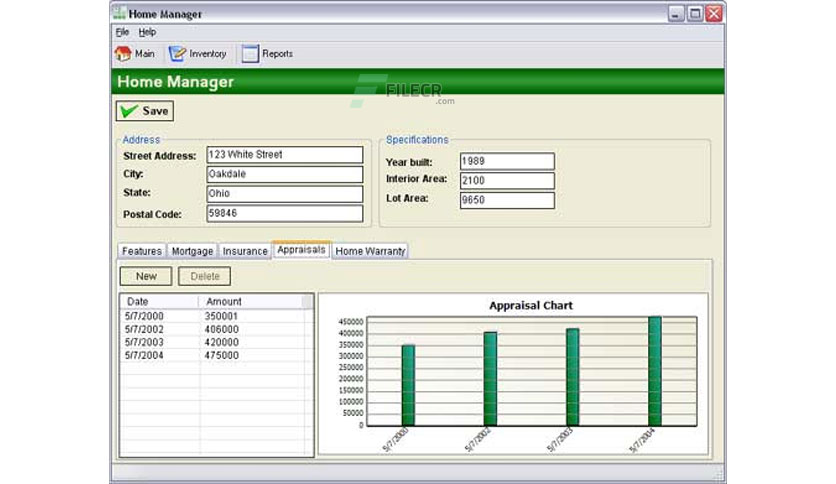Click the Lot Area field

point(507,200)
